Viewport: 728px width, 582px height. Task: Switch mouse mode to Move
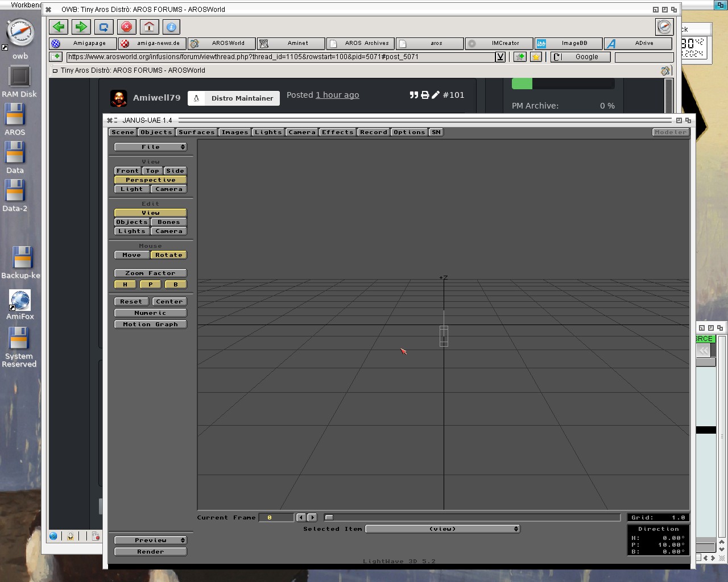click(x=131, y=255)
